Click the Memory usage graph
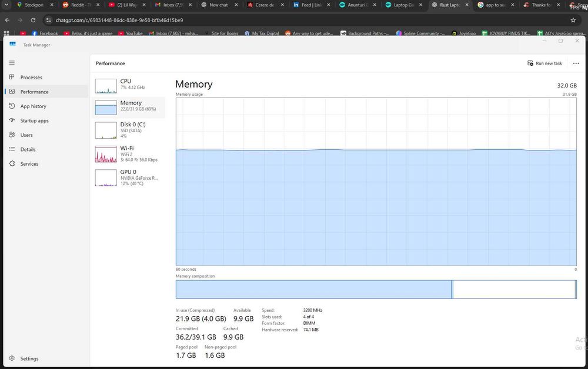The height and width of the screenshot is (369, 588). [376, 182]
